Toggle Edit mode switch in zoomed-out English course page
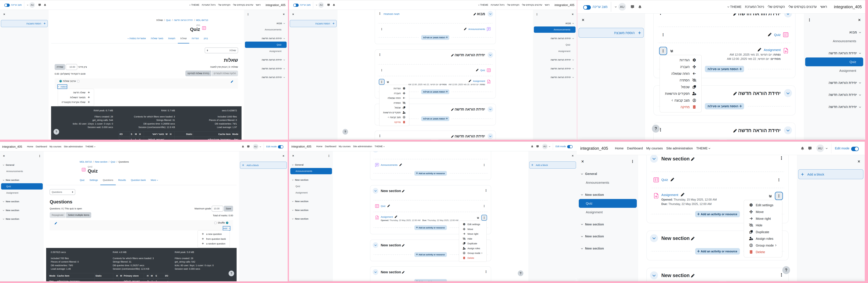868x283 pixels. pyautogui.click(x=570, y=147)
